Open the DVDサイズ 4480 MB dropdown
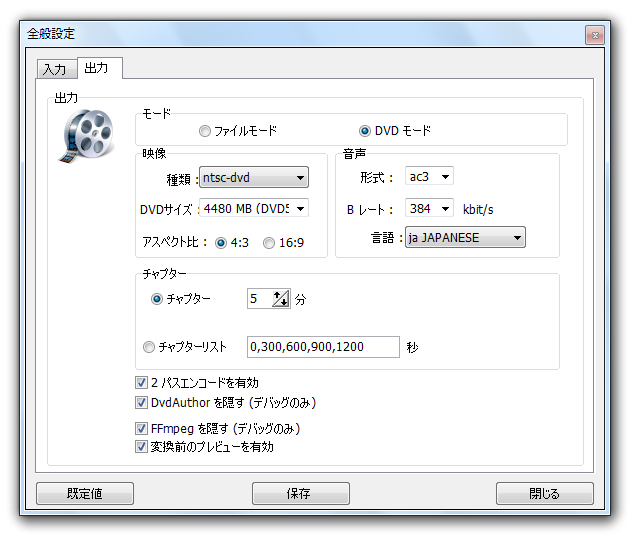Viewport: 633px width, 538px height. pos(254,209)
